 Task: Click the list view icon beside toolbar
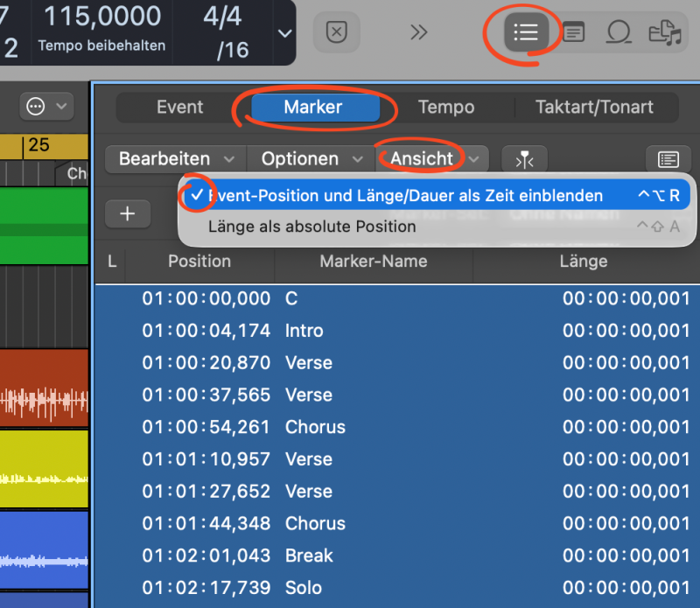pos(668,159)
